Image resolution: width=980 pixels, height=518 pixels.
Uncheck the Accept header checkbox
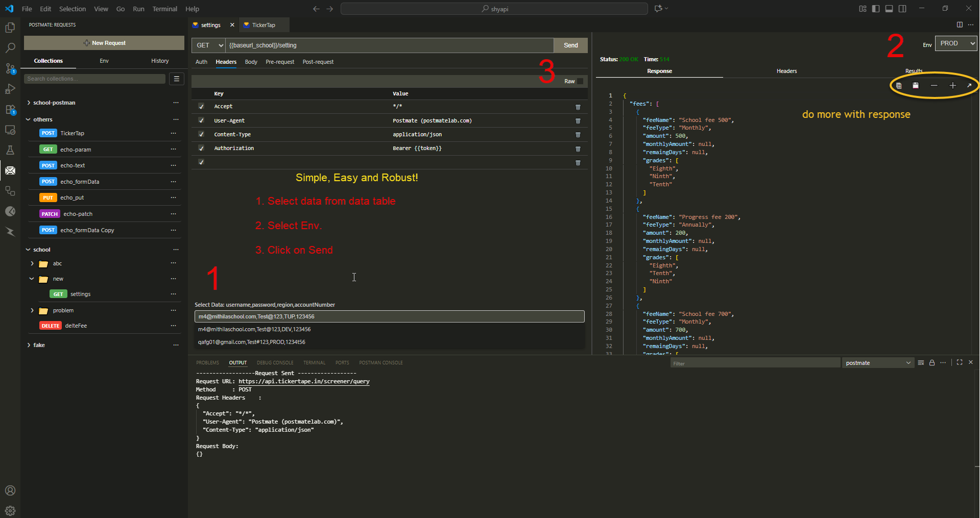coord(201,107)
